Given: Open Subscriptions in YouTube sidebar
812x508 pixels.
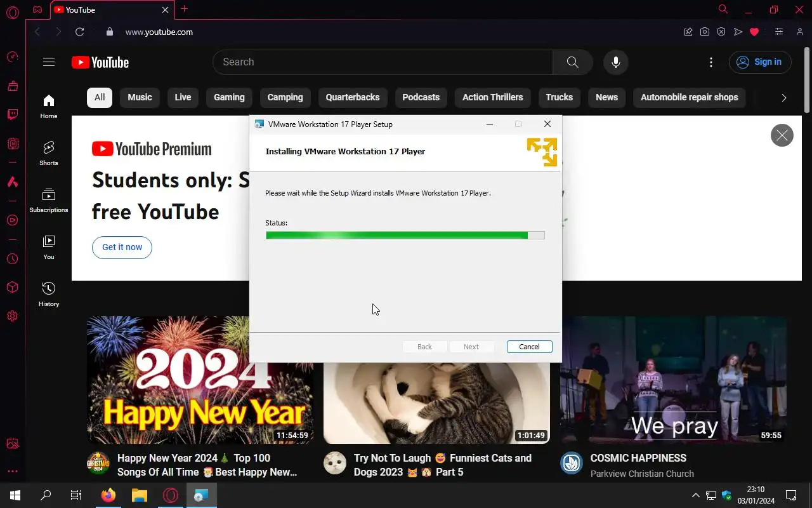Looking at the screenshot, I should (49, 201).
